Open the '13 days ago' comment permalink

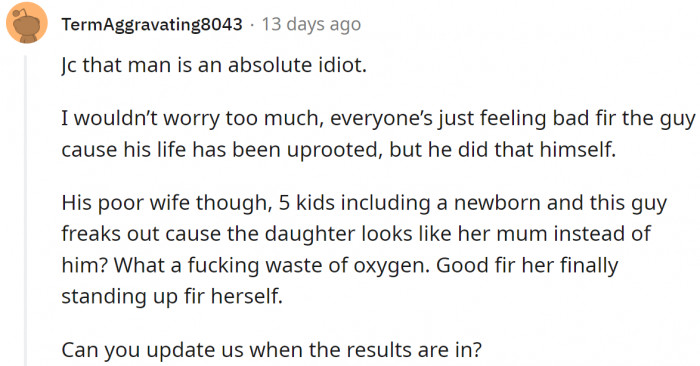tap(311, 24)
